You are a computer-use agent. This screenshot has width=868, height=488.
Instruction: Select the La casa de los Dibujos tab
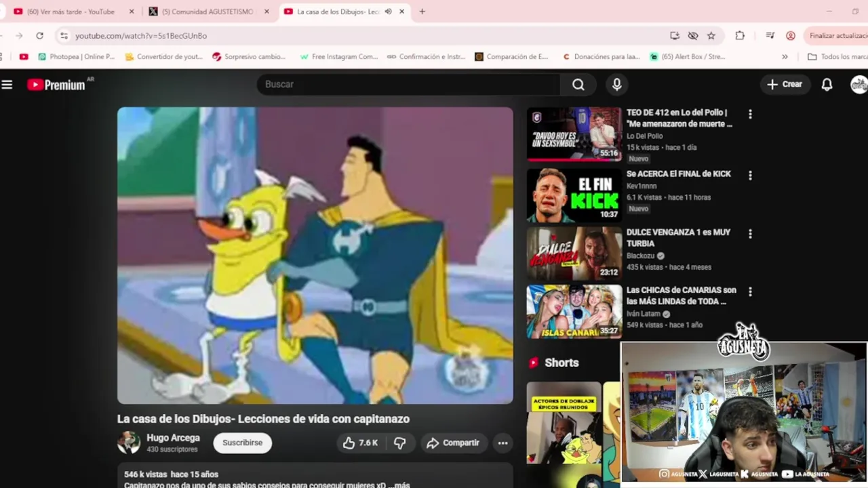pyautogui.click(x=338, y=12)
